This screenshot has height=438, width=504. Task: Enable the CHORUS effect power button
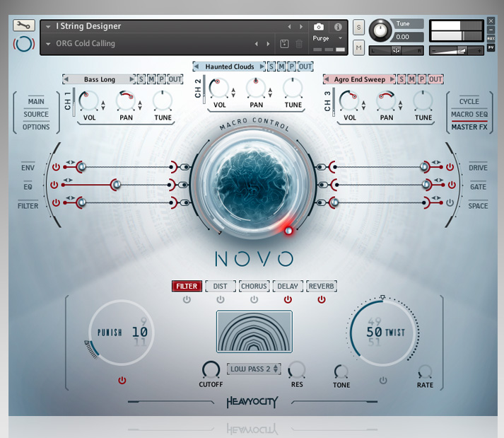coord(254,299)
